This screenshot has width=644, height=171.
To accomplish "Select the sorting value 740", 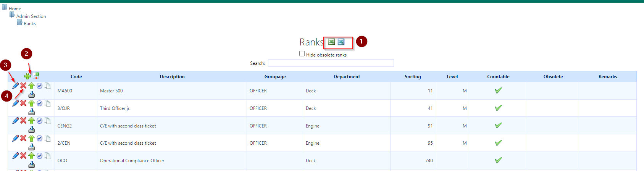I will click(x=429, y=161).
